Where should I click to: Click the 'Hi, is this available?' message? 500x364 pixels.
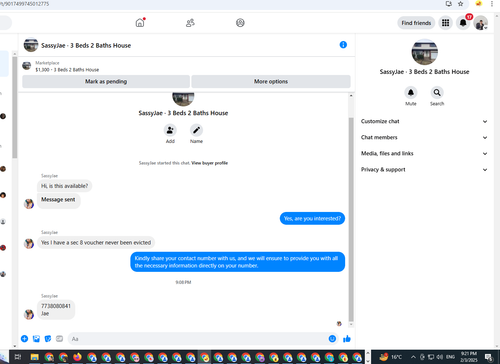64,186
